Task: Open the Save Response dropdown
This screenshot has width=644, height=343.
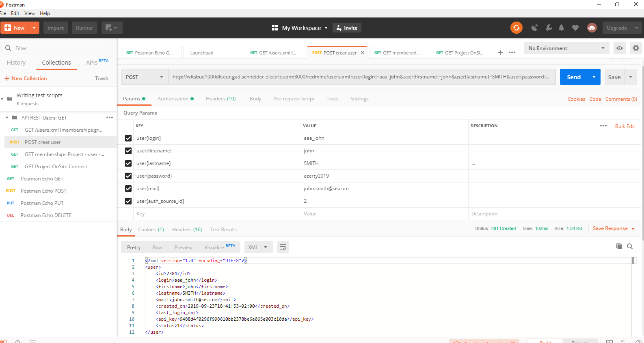Action: pyautogui.click(x=614, y=228)
